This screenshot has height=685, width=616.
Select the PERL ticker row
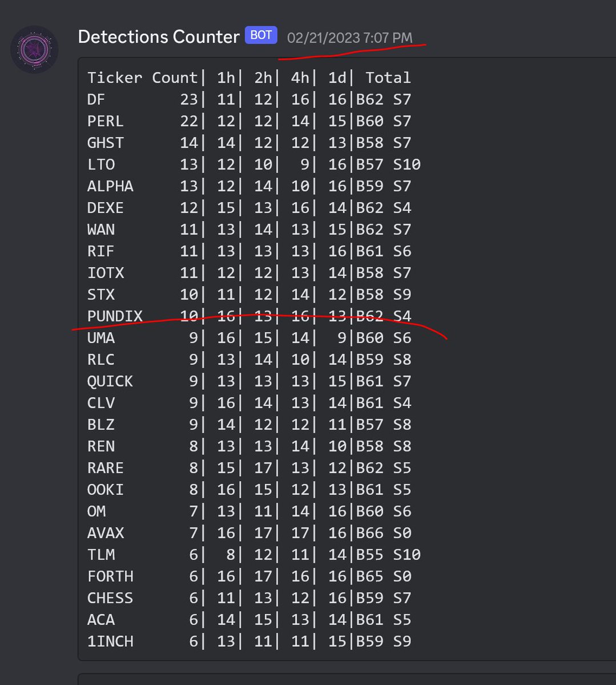[249, 121]
